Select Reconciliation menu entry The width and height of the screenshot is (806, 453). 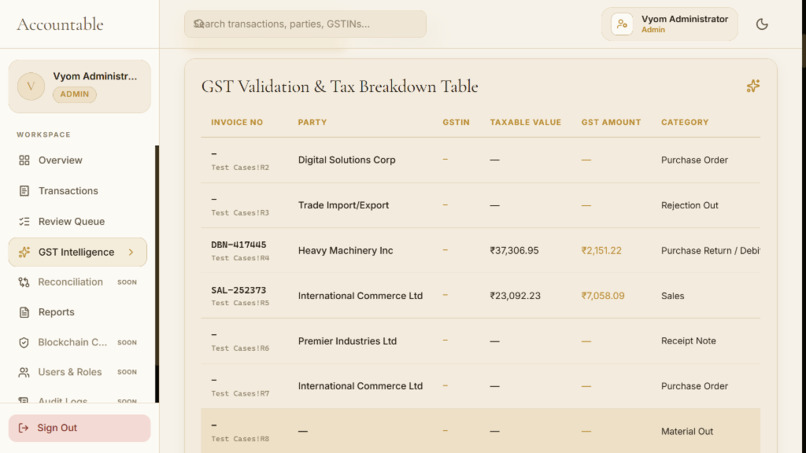pyautogui.click(x=77, y=282)
